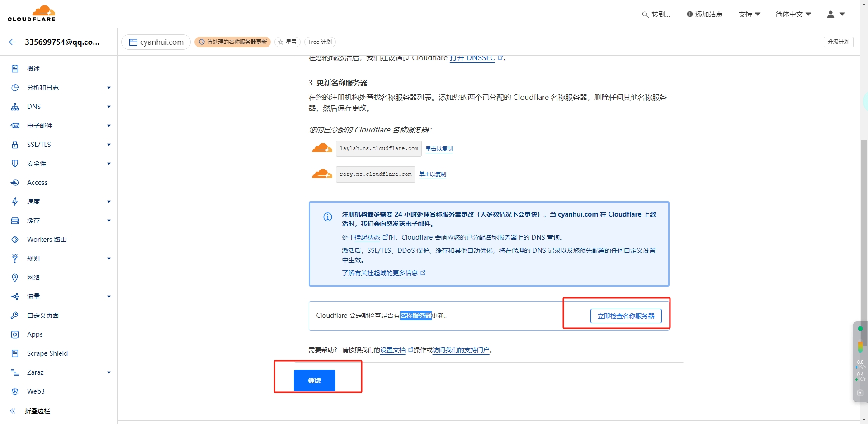Click the Cloudflare logo
This screenshot has width=868, height=424.
(32, 14)
